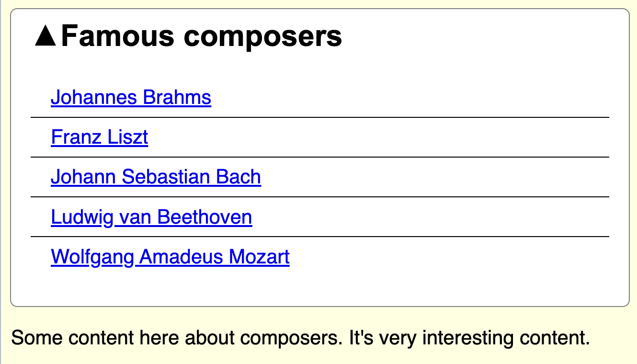Image resolution: width=637 pixels, height=364 pixels.
Task: Follow the Wolfgang Amadeus Mozart link
Action: click(x=170, y=257)
